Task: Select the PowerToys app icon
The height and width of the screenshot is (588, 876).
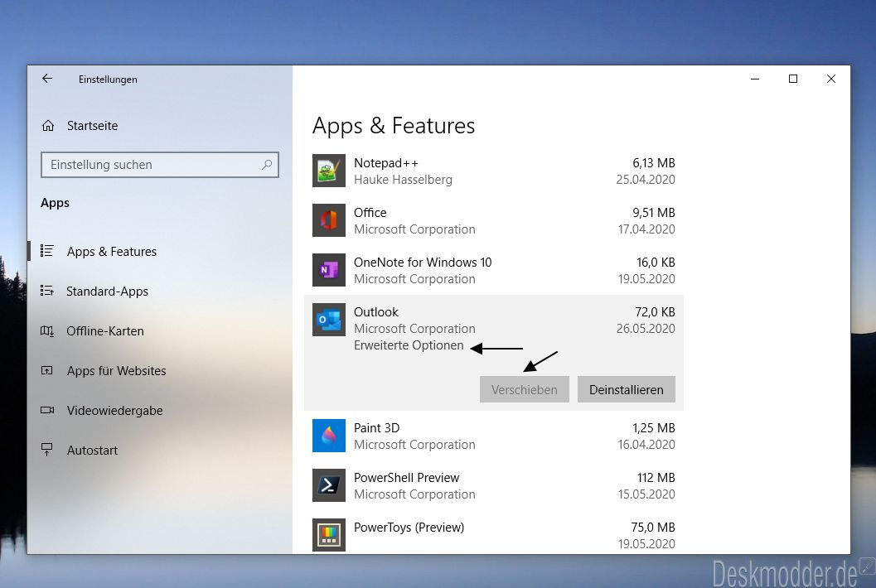Action: point(328,535)
